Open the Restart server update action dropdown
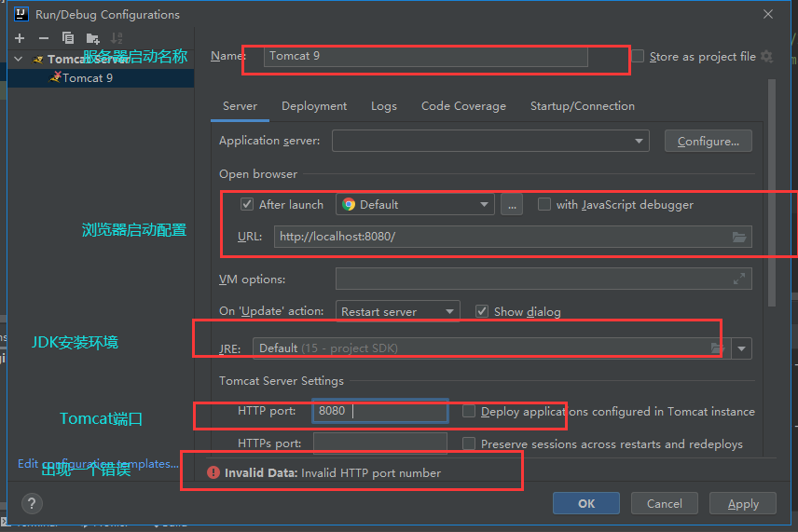The image size is (798, 532). [x=397, y=311]
